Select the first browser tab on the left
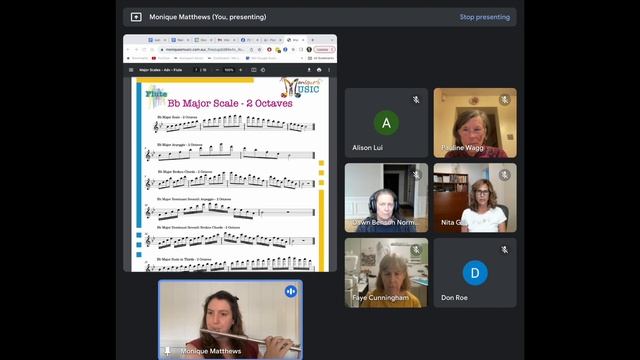Image resolution: width=640 pixels, height=360 pixels. [x=157, y=40]
